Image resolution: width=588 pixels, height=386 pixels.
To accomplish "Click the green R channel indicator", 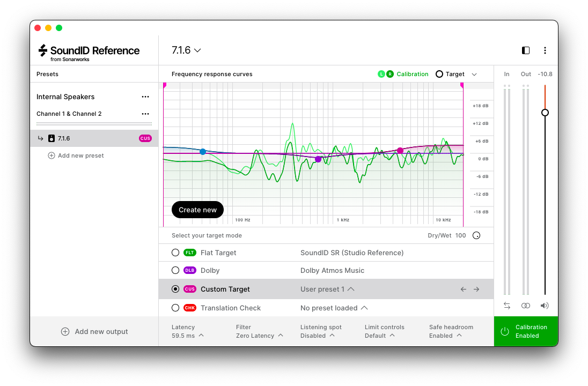I will pos(390,74).
